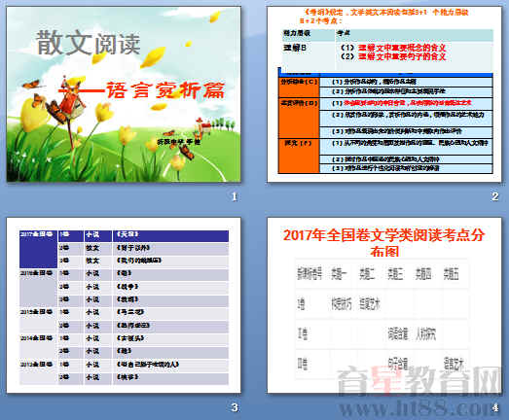
Task: Click the orange header text on slide 2
Action: pos(384,17)
